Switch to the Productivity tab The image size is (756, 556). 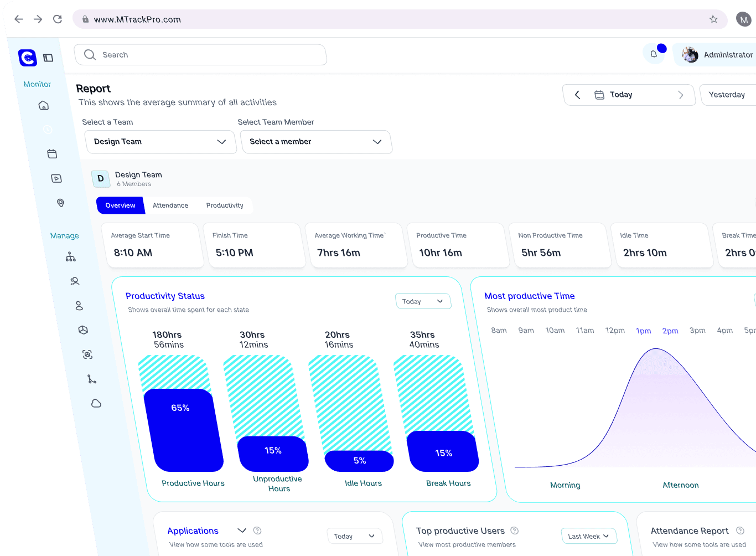[225, 205]
